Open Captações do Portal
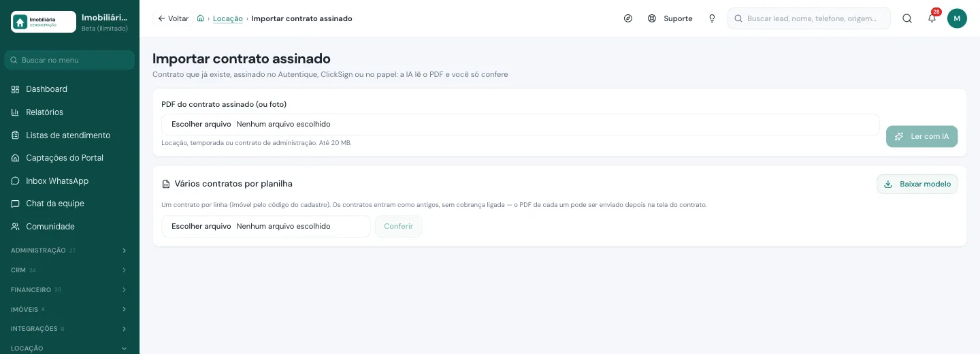The width and height of the screenshot is (980, 354). click(69, 158)
